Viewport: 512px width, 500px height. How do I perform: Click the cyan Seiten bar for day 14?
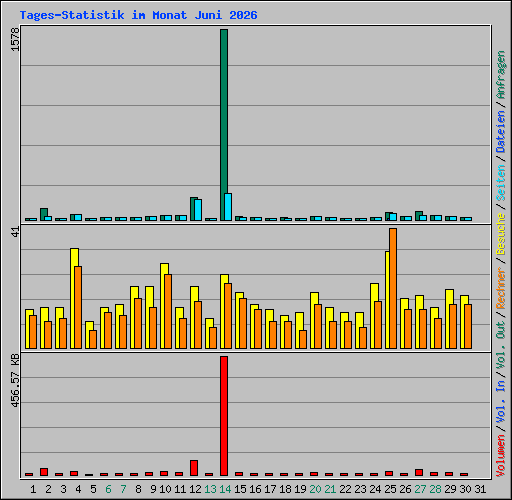(x=228, y=207)
